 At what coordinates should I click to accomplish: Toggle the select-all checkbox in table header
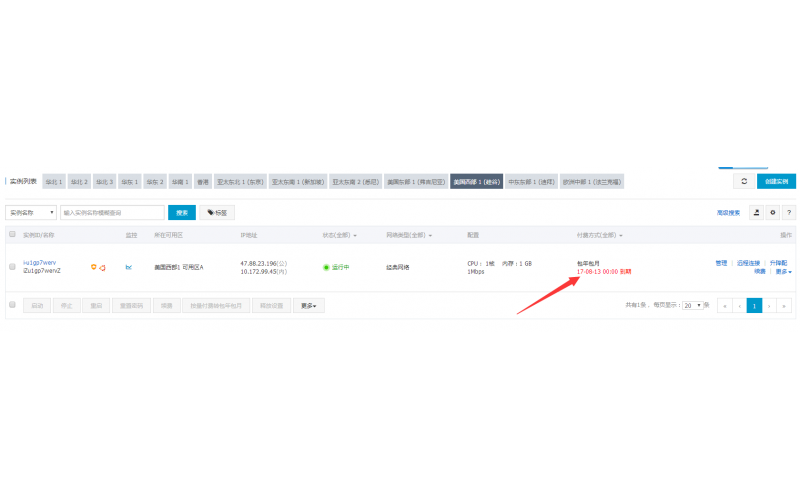(x=13, y=235)
